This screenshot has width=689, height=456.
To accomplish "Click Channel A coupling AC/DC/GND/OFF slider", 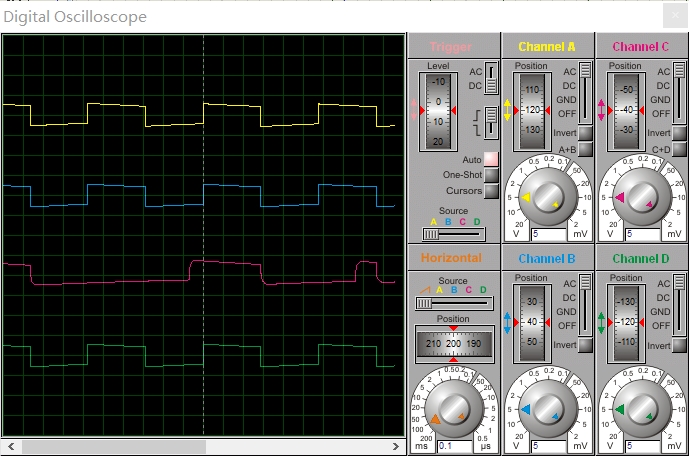I will (584, 92).
